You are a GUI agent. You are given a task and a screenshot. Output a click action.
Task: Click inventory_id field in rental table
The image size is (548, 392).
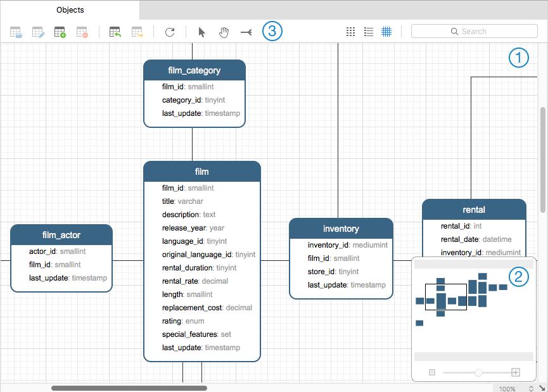coord(481,252)
